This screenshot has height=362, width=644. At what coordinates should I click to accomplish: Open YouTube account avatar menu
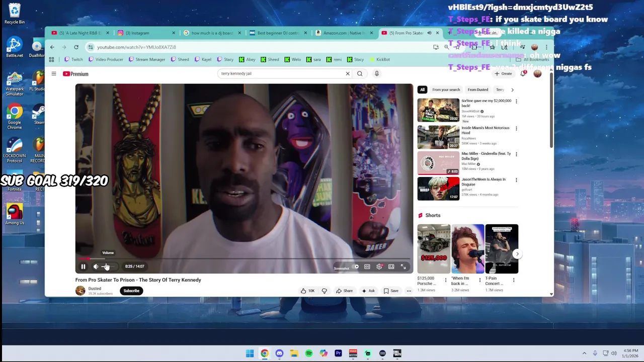point(537,74)
